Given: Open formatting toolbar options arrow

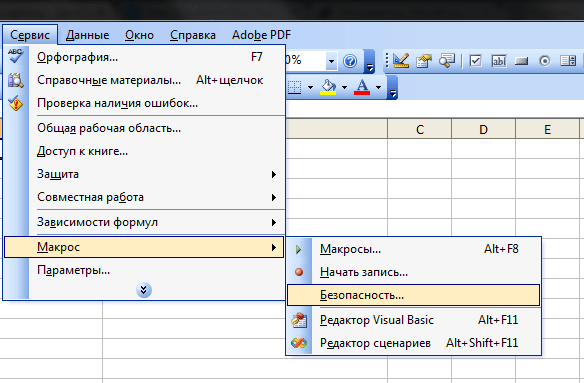Looking at the screenshot, I should [393, 88].
